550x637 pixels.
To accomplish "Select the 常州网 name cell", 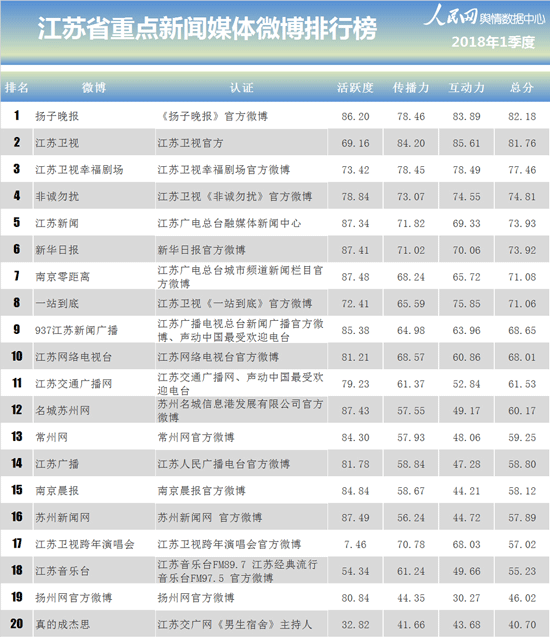I will pyautogui.click(x=93, y=437).
